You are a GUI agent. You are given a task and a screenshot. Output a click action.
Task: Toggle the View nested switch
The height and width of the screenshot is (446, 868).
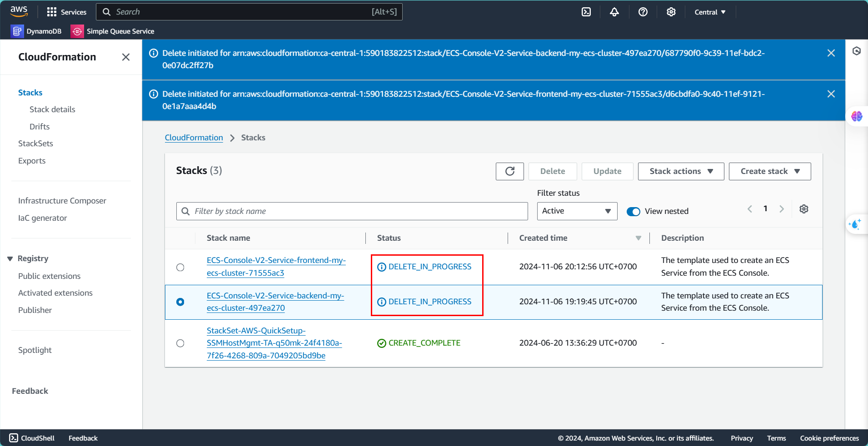[x=633, y=211]
